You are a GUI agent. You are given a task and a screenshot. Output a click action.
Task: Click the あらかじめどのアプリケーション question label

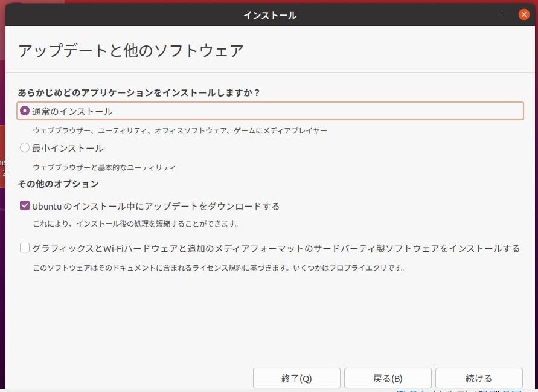[139, 92]
